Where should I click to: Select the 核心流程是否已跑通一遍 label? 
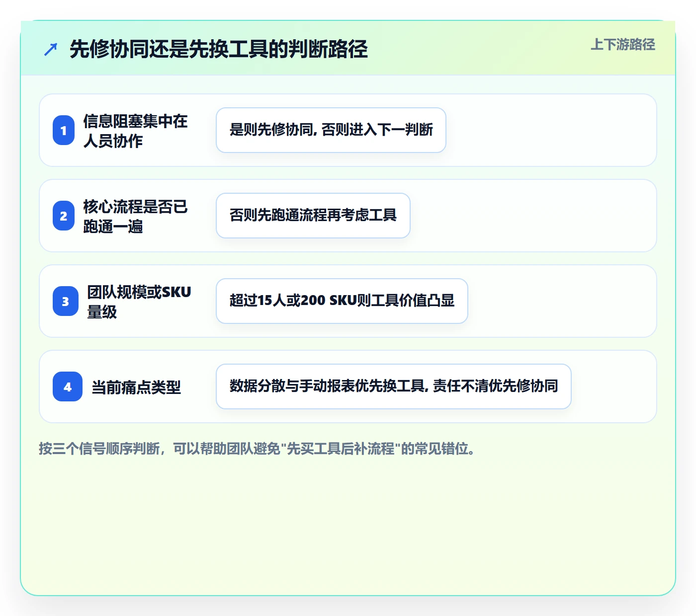[x=135, y=216]
